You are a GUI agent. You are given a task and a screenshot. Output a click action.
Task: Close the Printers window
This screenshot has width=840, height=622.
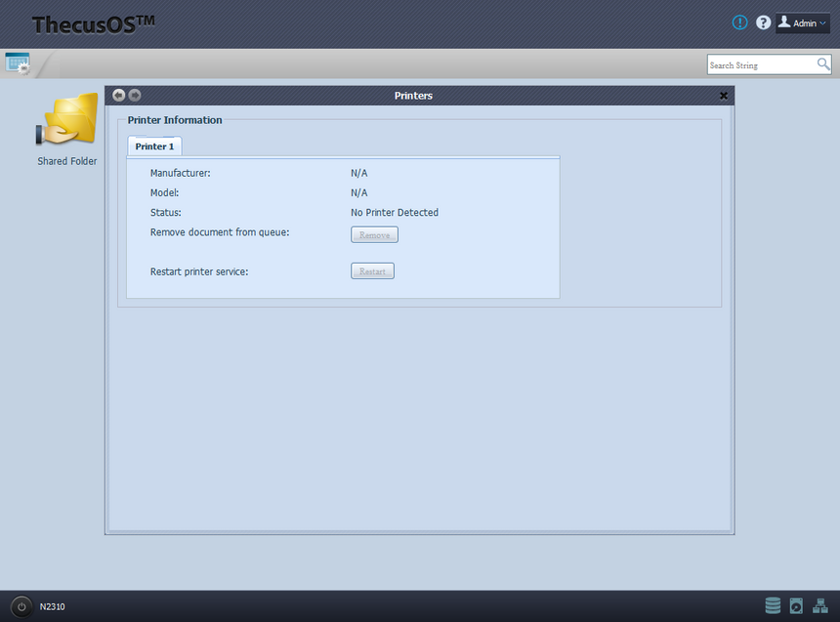(724, 96)
